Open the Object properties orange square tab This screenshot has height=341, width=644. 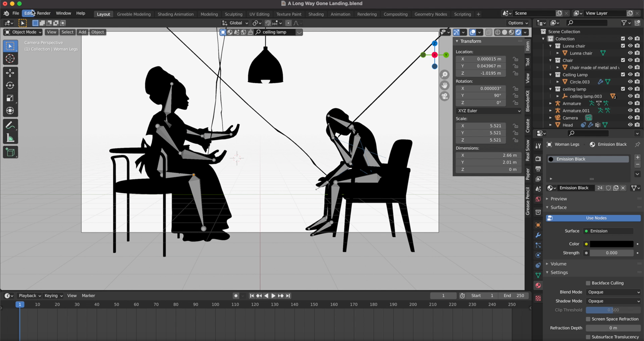[538, 225]
